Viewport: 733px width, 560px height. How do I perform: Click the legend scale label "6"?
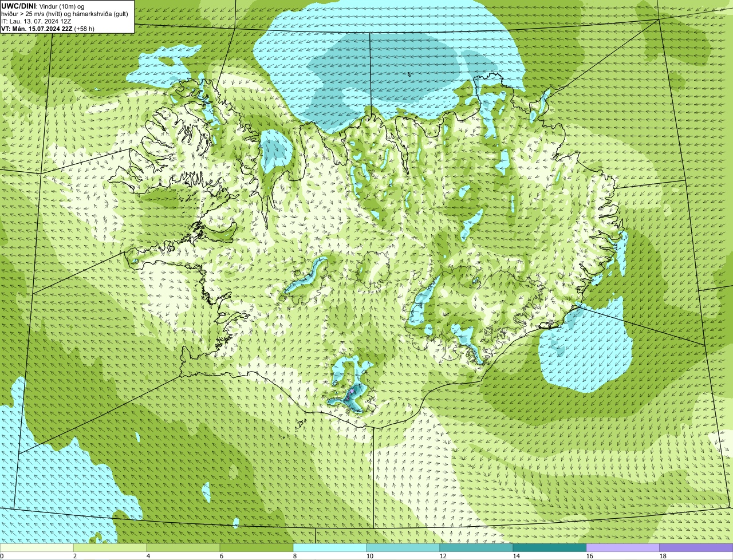221,556
